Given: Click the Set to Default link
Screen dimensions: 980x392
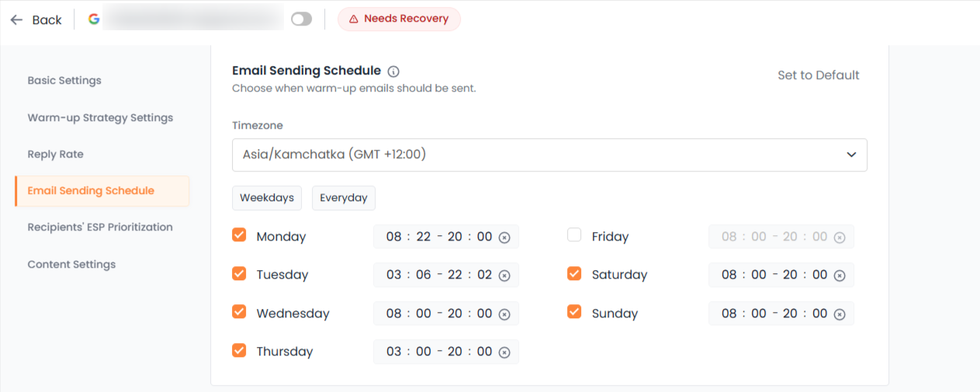Looking at the screenshot, I should pyautogui.click(x=818, y=75).
